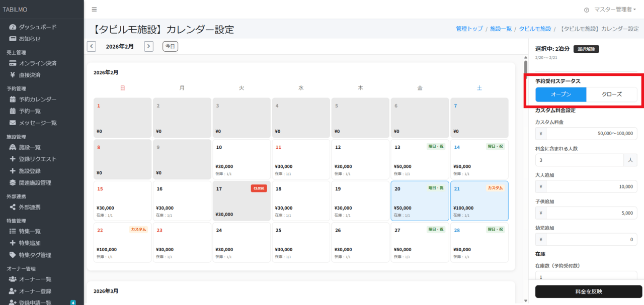
Task: Click the hamburger menu icon
Action: pos(94,9)
